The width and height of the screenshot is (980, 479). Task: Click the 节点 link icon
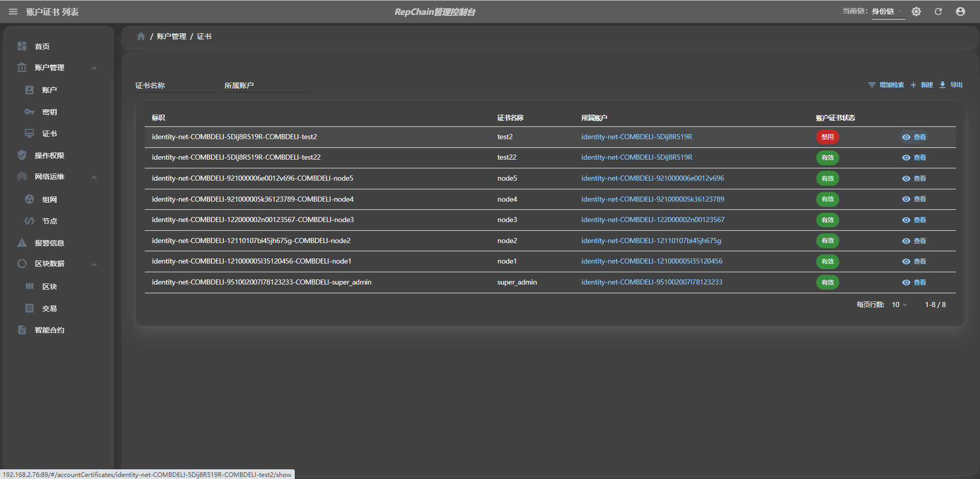[x=30, y=221]
